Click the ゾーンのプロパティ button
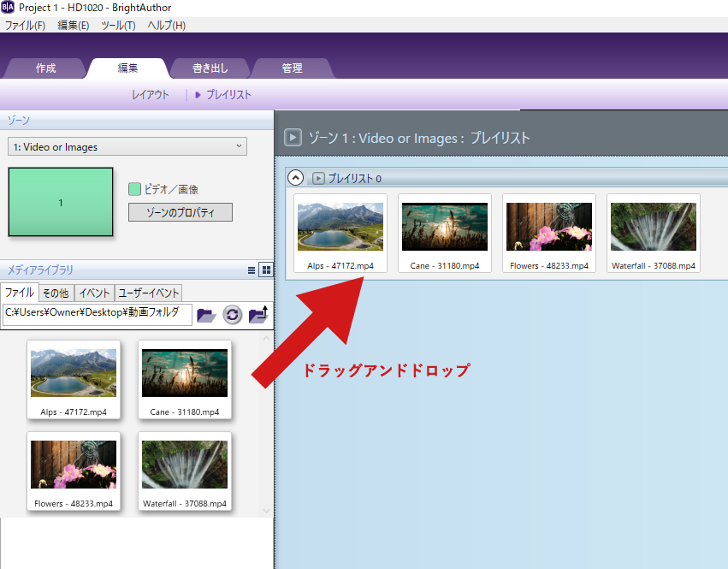The width and height of the screenshot is (728, 569). point(180,212)
